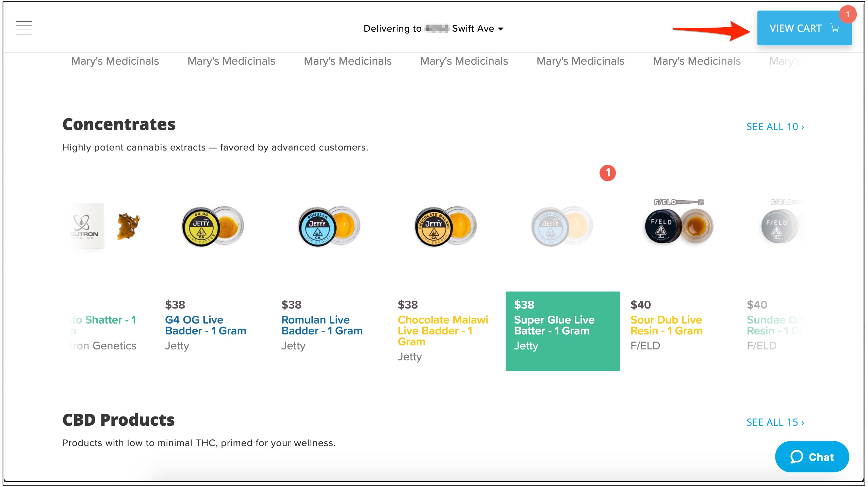
Task: Open Romulan Live Badder product image
Action: tap(329, 226)
